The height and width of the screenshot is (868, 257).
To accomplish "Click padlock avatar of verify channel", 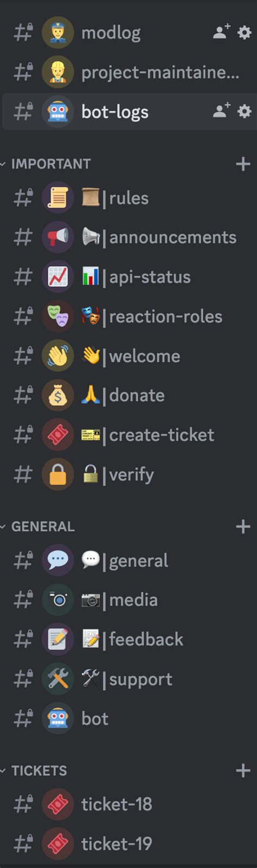I will [58, 474].
